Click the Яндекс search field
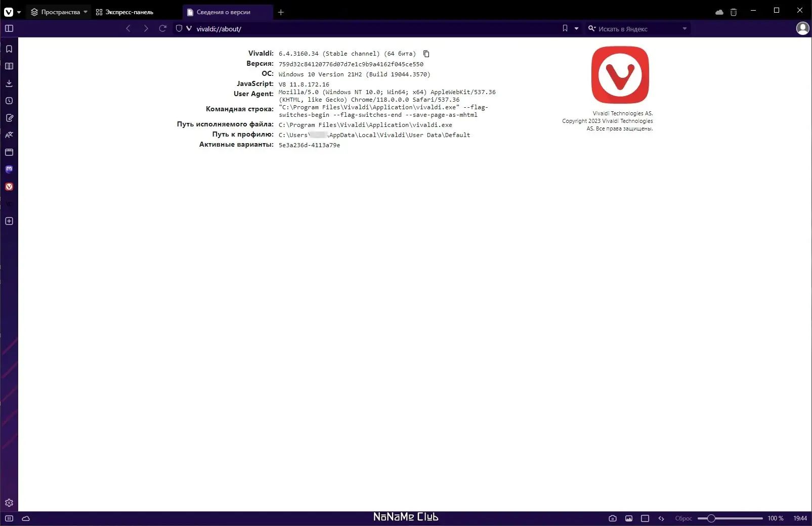 638,29
